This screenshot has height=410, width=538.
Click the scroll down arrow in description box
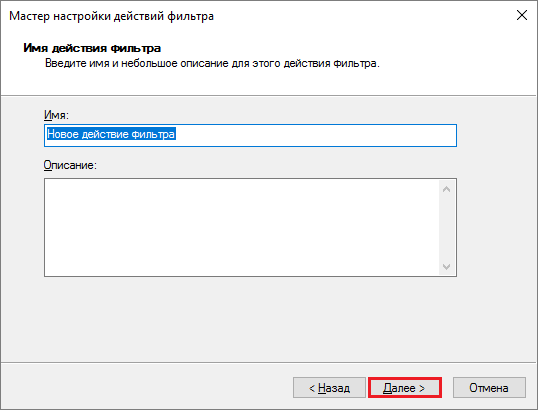click(446, 266)
